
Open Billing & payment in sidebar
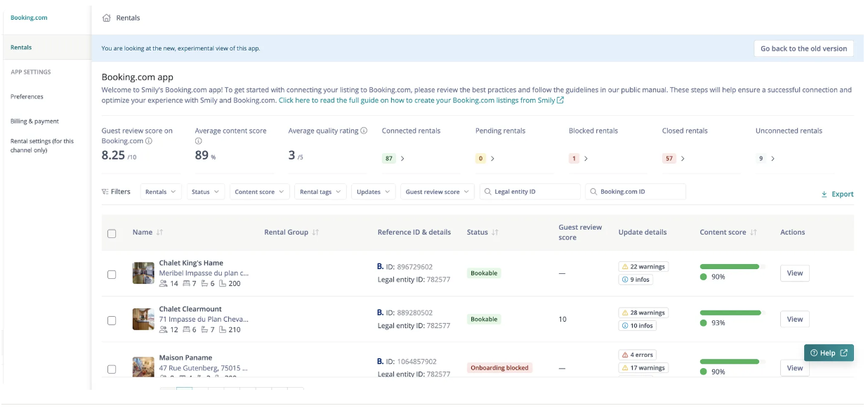pos(34,122)
